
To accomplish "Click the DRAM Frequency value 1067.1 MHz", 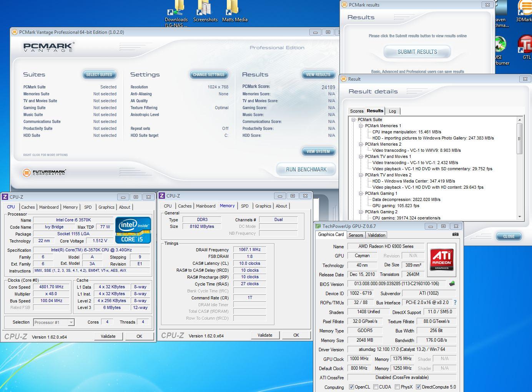I will 249,249.
